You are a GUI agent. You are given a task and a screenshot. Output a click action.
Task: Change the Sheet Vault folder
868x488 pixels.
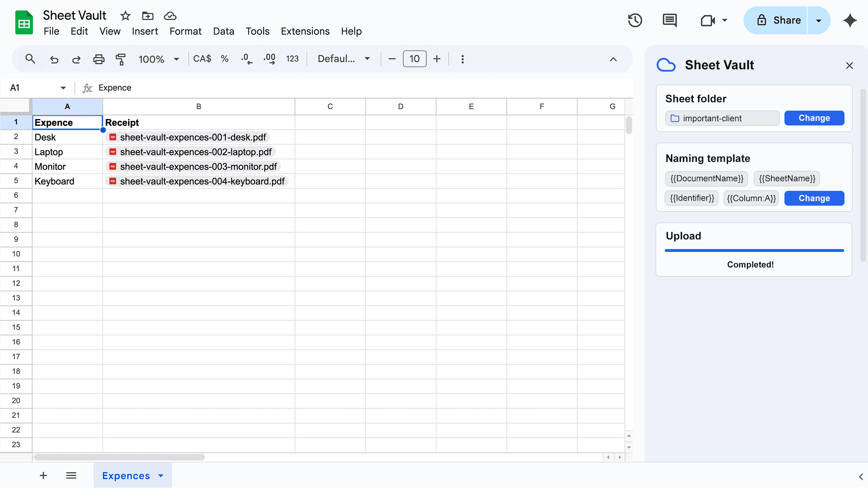pyautogui.click(x=814, y=118)
